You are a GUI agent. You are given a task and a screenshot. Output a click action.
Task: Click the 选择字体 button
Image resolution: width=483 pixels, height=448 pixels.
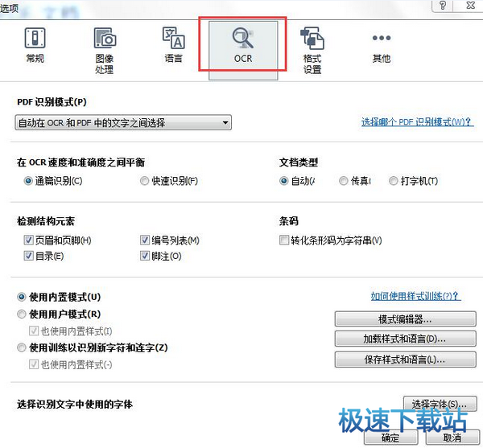(x=440, y=404)
